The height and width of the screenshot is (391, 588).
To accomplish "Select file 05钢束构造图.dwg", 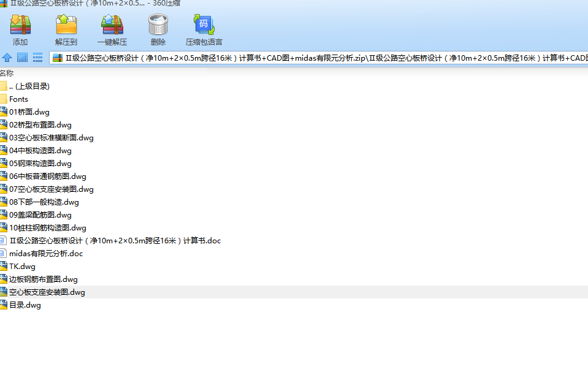I will click(x=40, y=164).
